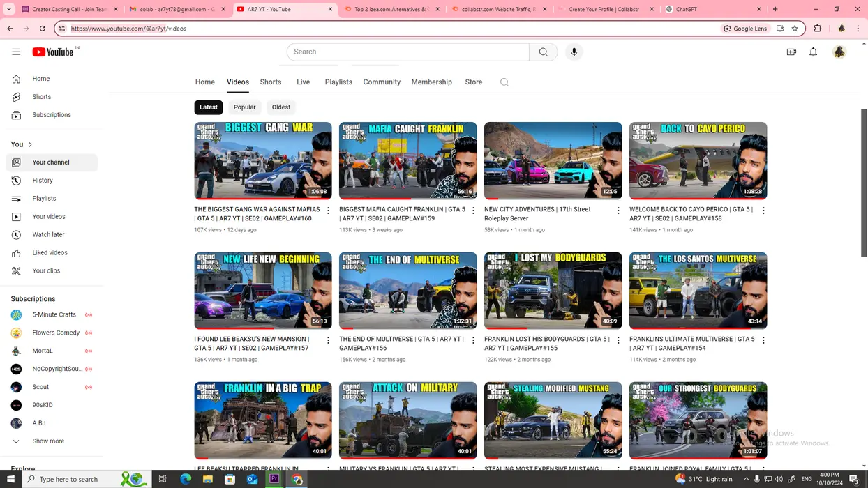Open Watch later in the sidebar
The width and height of the screenshot is (868, 488).
click(52, 235)
